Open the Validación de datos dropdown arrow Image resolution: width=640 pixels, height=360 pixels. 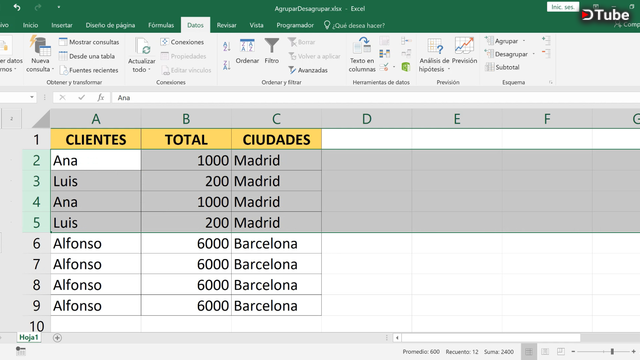coord(394,67)
